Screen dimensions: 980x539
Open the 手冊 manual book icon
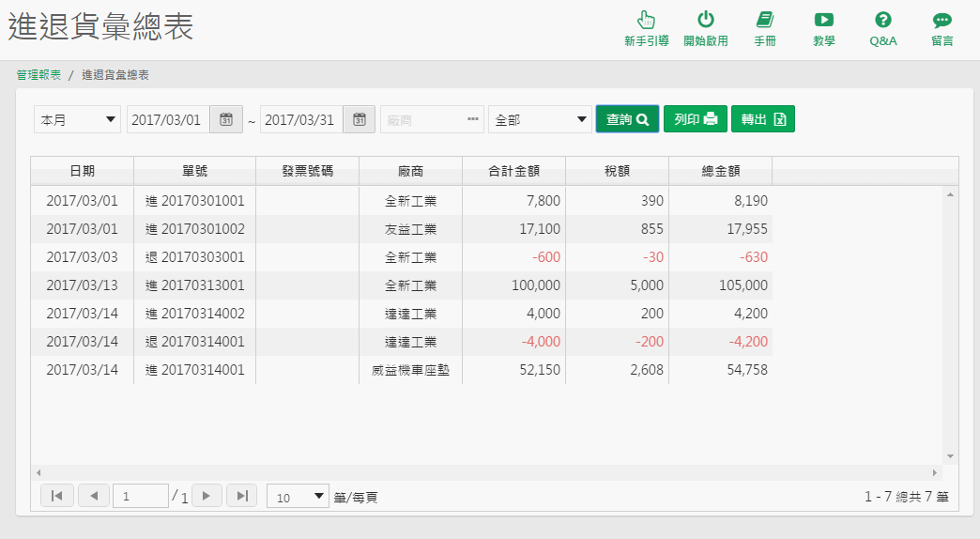(x=764, y=29)
